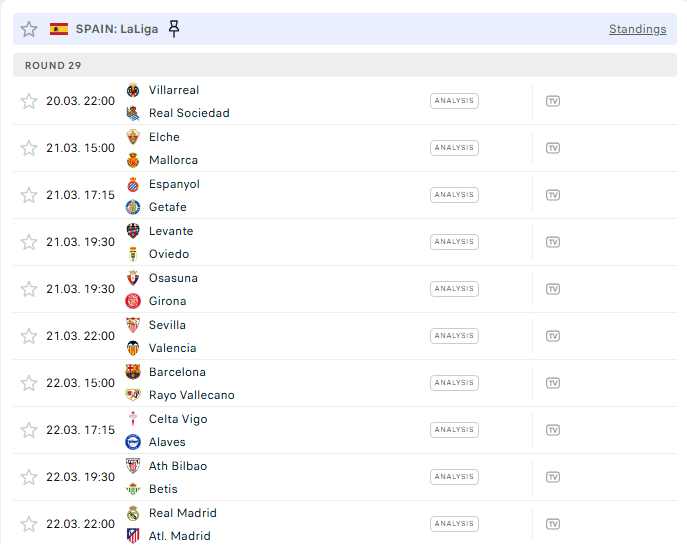Open Analysis for Levante vs Oviedo
Viewport: 687px width, 545px height.
(454, 242)
